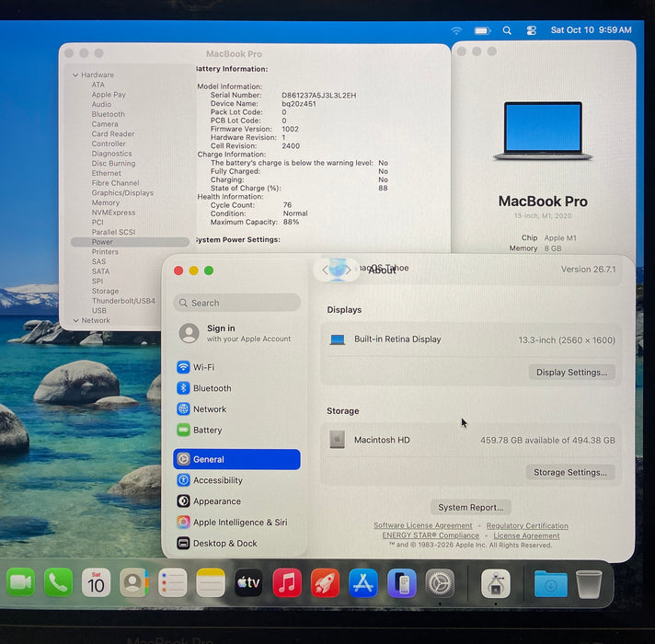Click the battery serial number D861237A5J3L3L2EH
This screenshot has width=655, height=644.
[318, 96]
